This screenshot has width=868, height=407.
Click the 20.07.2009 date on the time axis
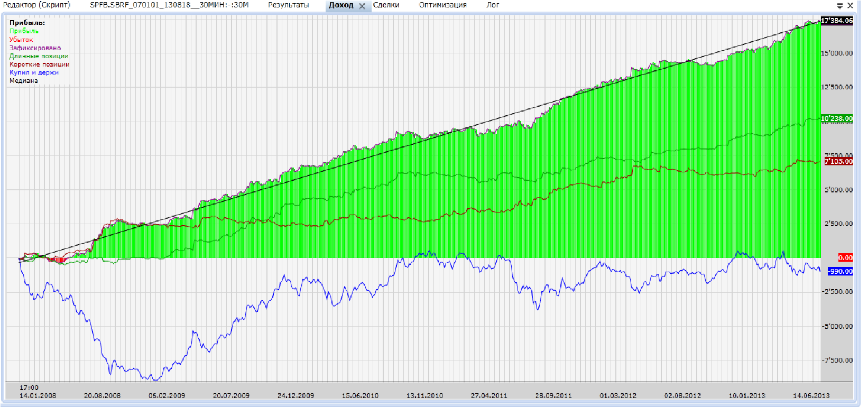(231, 395)
